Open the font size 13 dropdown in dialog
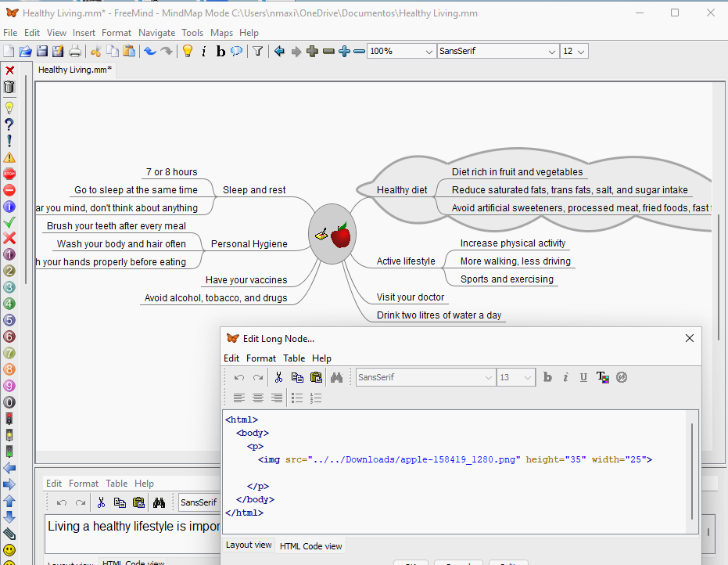This screenshot has width=728, height=565. [526, 377]
